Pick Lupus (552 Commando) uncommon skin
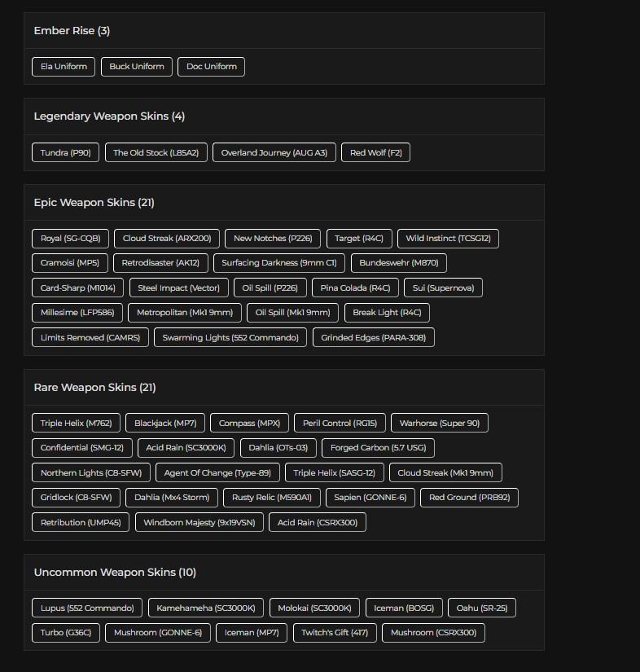Screen dimensions: 640x672 [87, 608]
